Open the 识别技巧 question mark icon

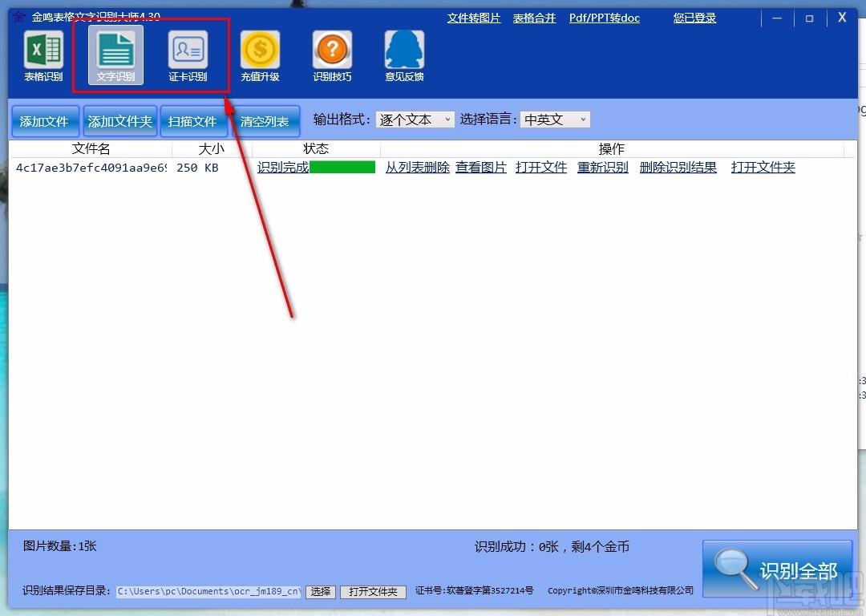click(332, 56)
